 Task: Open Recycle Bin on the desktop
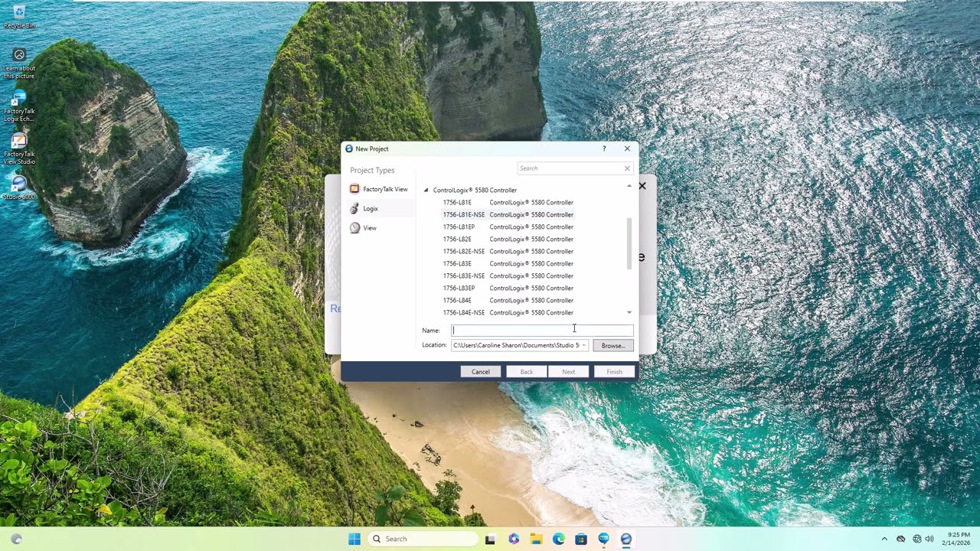[19, 17]
